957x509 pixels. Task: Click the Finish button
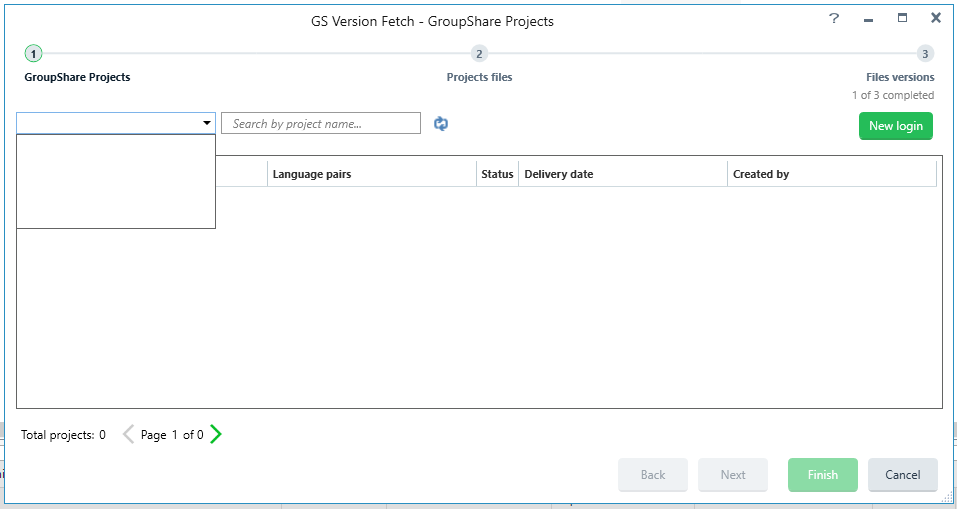[x=823, y=475]
